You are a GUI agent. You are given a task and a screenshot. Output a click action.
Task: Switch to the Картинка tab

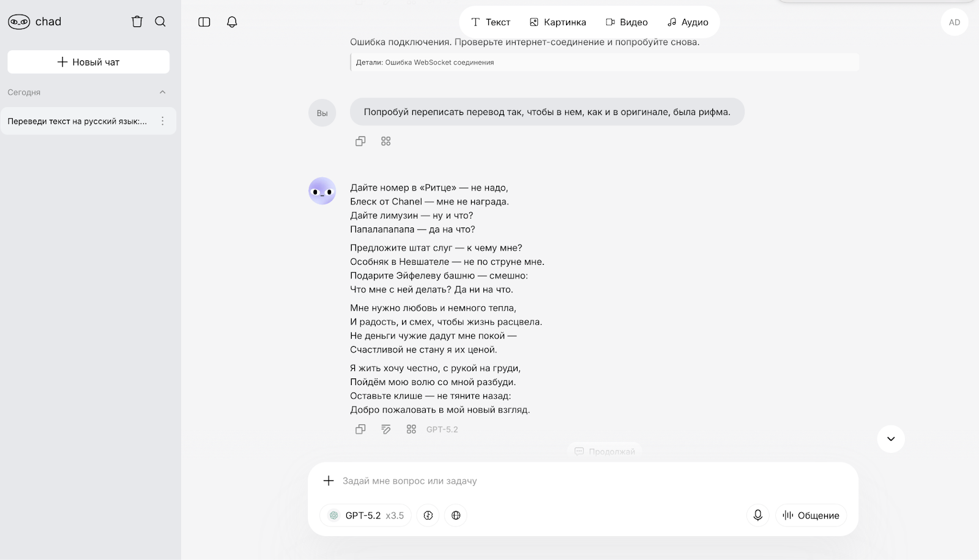557,22
